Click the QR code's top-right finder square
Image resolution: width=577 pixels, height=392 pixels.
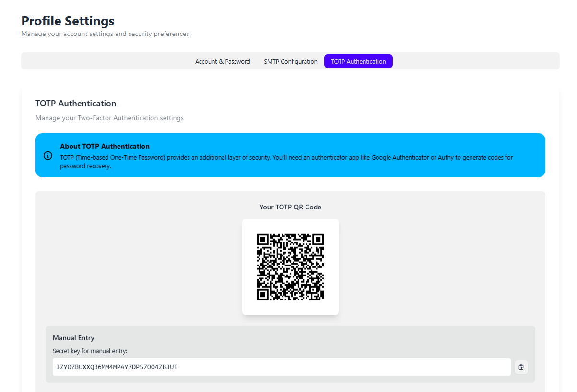[x=318, y=239]
